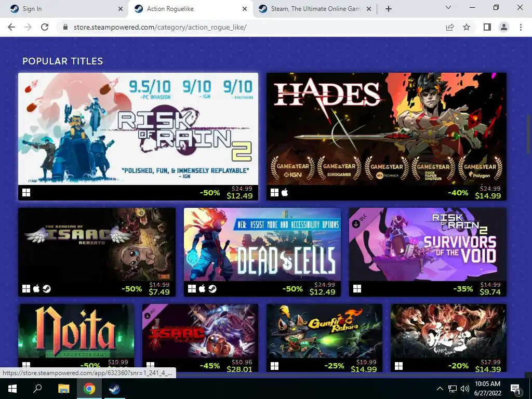Image resolution: width=532 pixels, height=399 pixels.
Task: Open Windows taskbar search
Action: (x=37, y=389)
